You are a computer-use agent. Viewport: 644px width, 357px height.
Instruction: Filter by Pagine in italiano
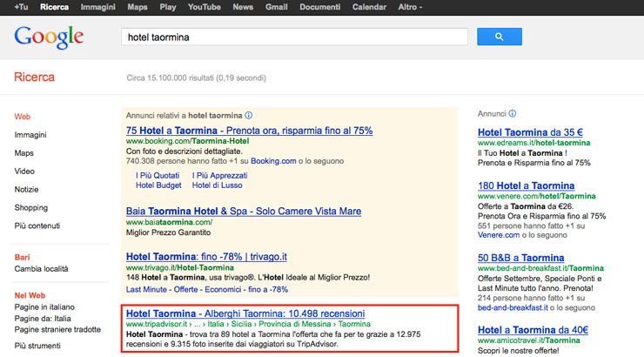(44, 306)
